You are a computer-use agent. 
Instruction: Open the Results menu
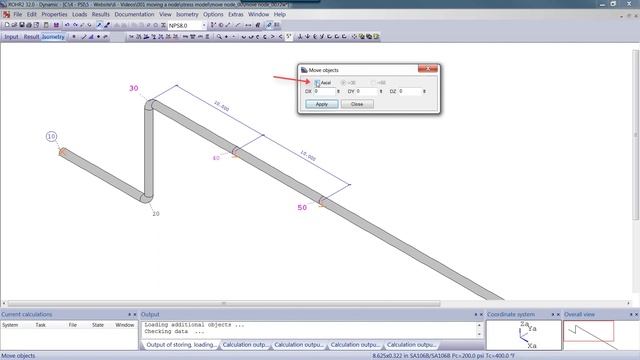(101, 14)
